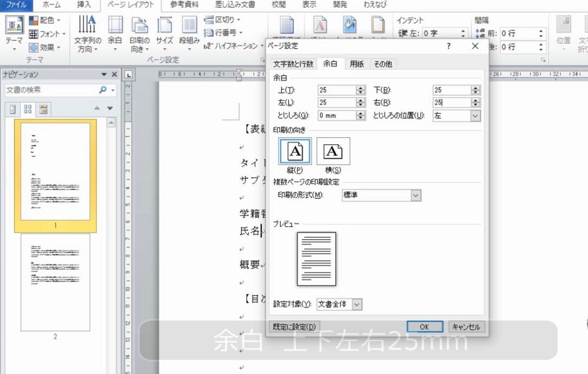Open the 区切り breaks menu
The width and height of the screenshot is (588, 374).
tap(222, 20)
